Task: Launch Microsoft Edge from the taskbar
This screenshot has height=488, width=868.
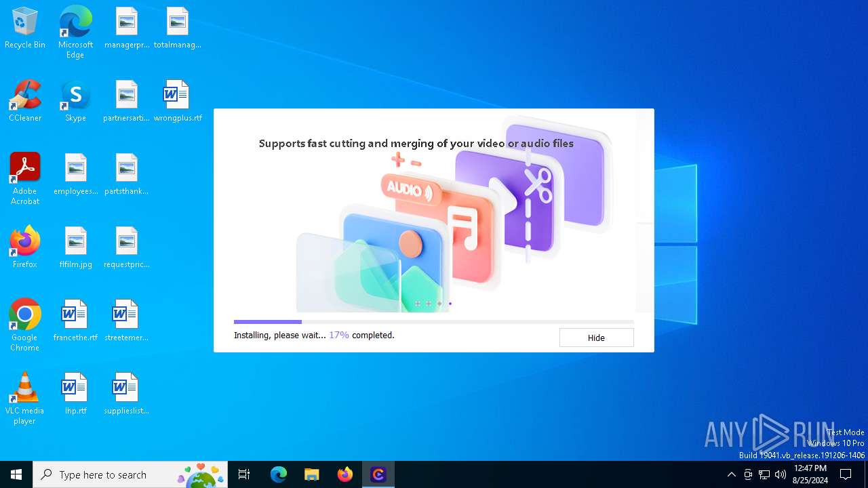Action: pyautogui.click(x=279, y=474)
